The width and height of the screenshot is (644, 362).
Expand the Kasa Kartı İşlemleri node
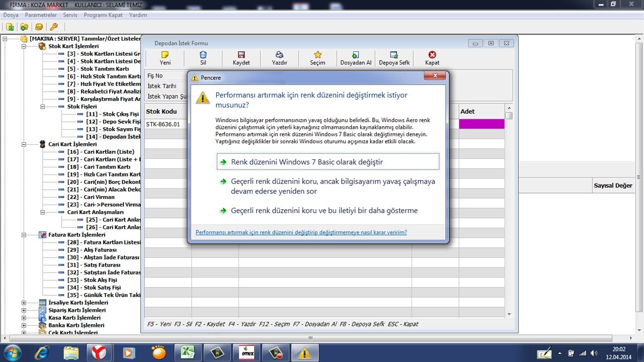pyautogui.click(x=24, y=318)
